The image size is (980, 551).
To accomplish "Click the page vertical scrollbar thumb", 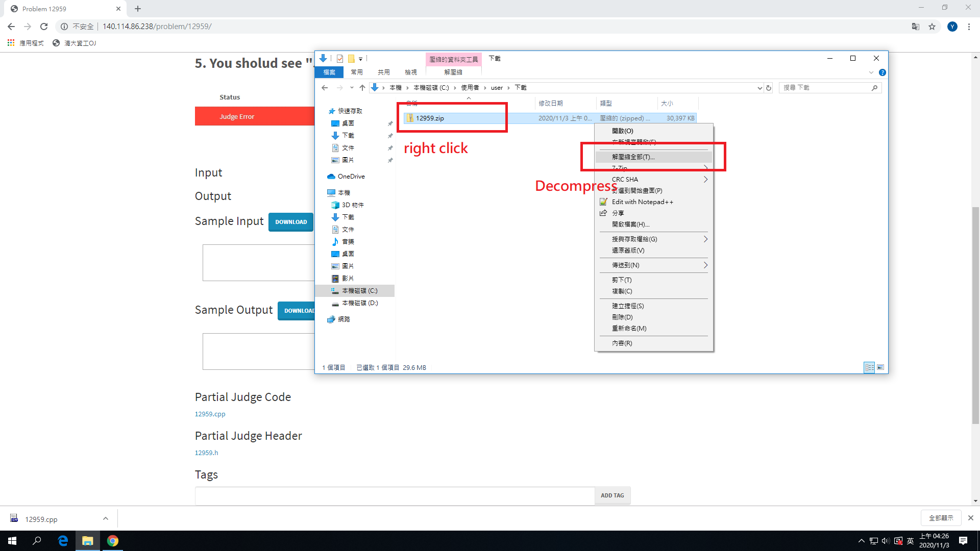I will (x=975, y=315).
